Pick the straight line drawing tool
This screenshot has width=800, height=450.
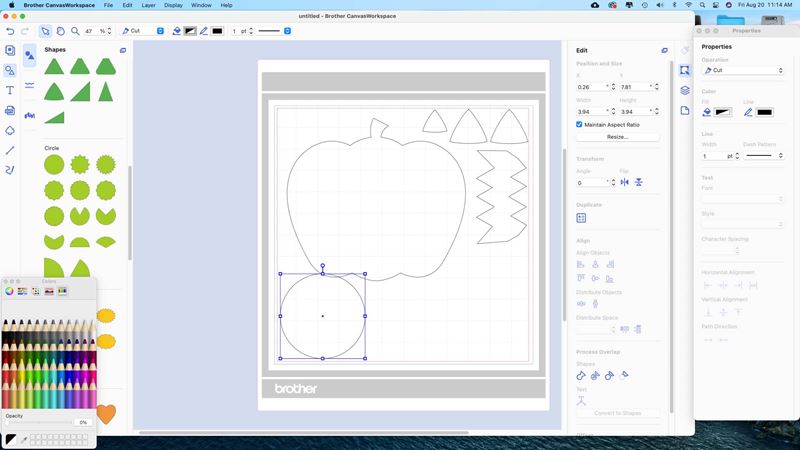(10, 150)
